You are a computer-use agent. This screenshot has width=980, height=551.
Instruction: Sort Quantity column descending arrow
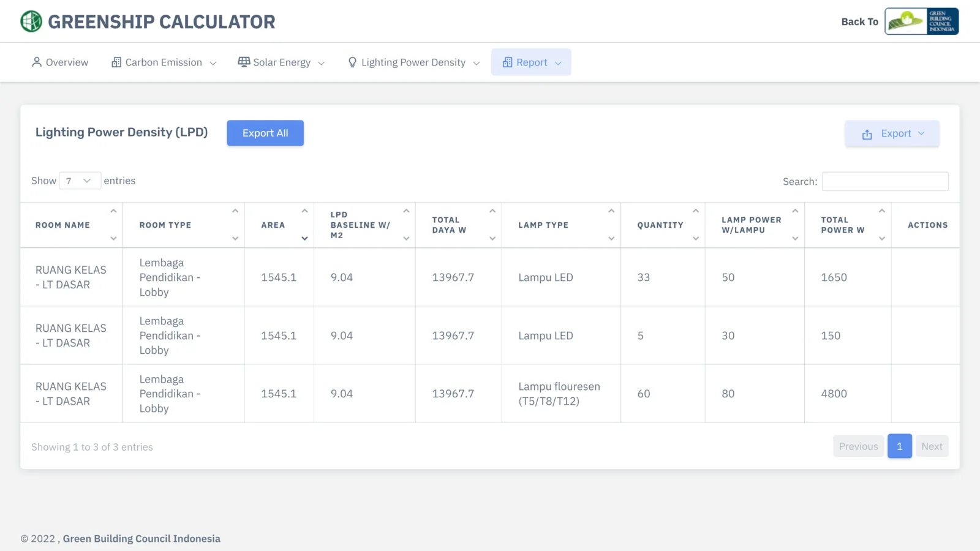[696, 239]
